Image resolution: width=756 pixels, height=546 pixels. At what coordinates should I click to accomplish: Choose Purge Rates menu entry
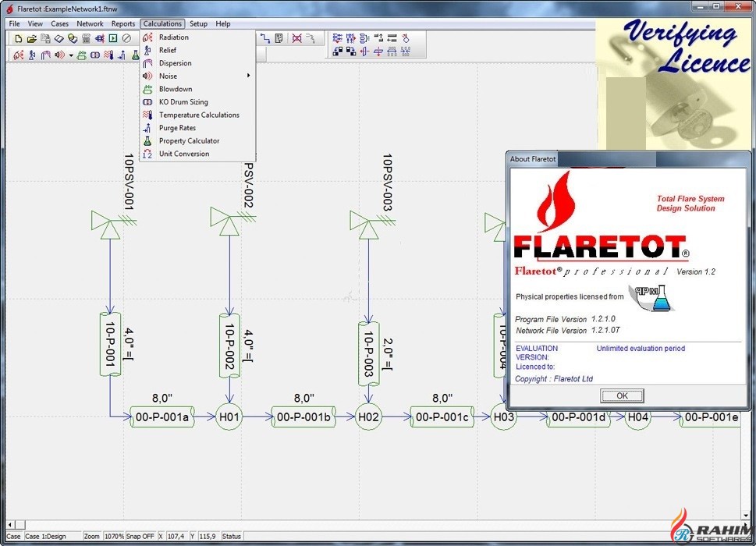[197, 128]
